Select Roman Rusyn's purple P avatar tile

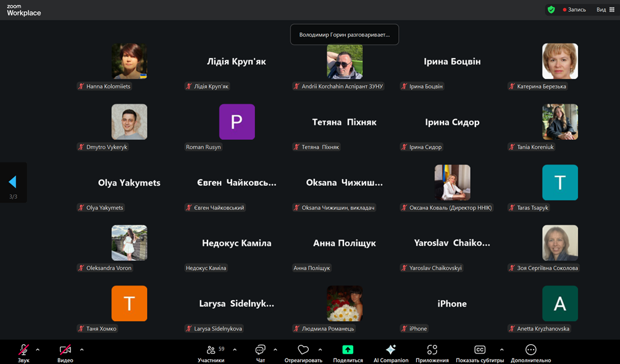click(237, 122)
